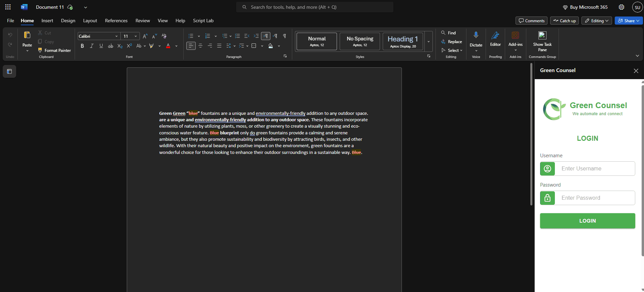
Task: Switch to the Layout tab
Action: [90, 21]
